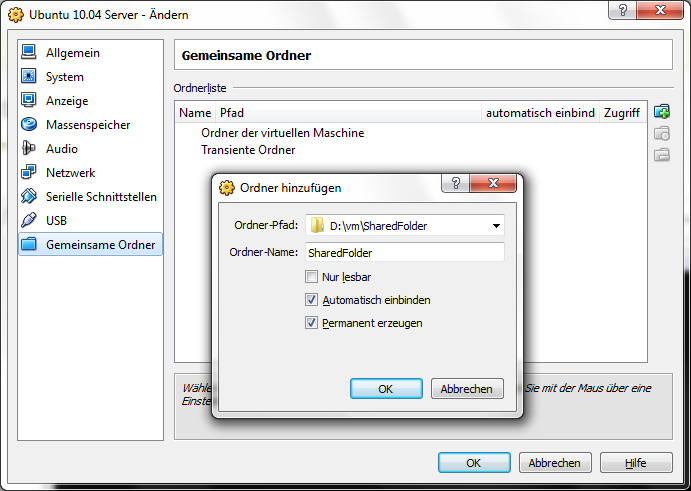Click the yellow folder icon in Ordner-Pfad field

(x=317, y=225)
